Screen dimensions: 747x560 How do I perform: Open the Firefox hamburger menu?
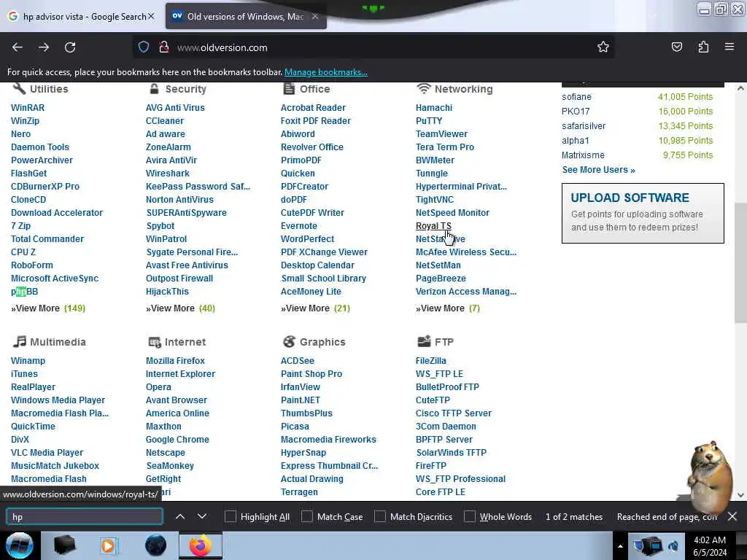click(x=729, y=47)
